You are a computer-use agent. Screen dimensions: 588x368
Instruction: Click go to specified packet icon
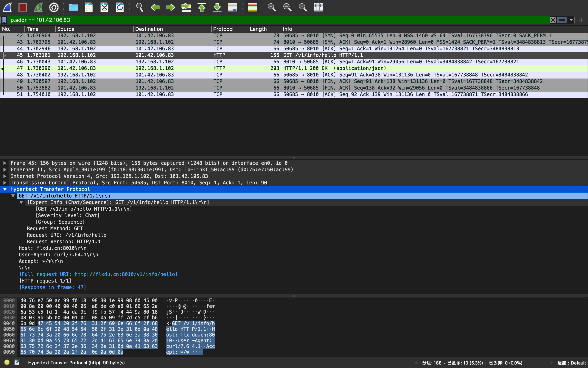(186, 7)
